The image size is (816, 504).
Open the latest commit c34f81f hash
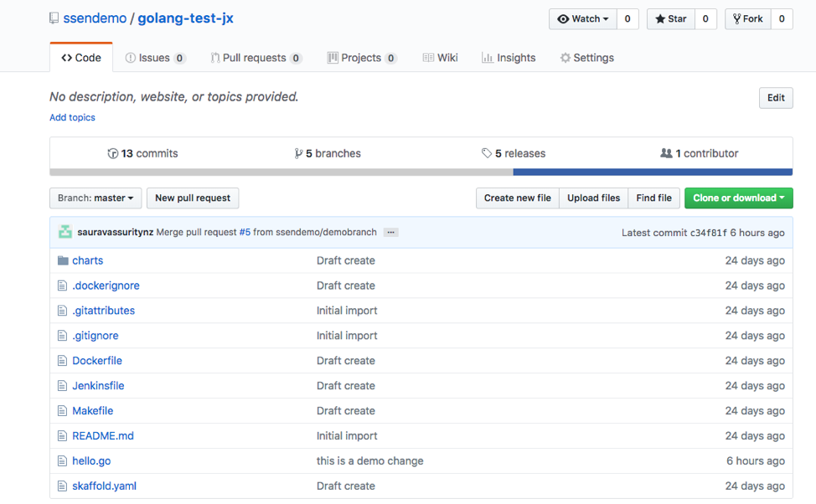(708, 233)
